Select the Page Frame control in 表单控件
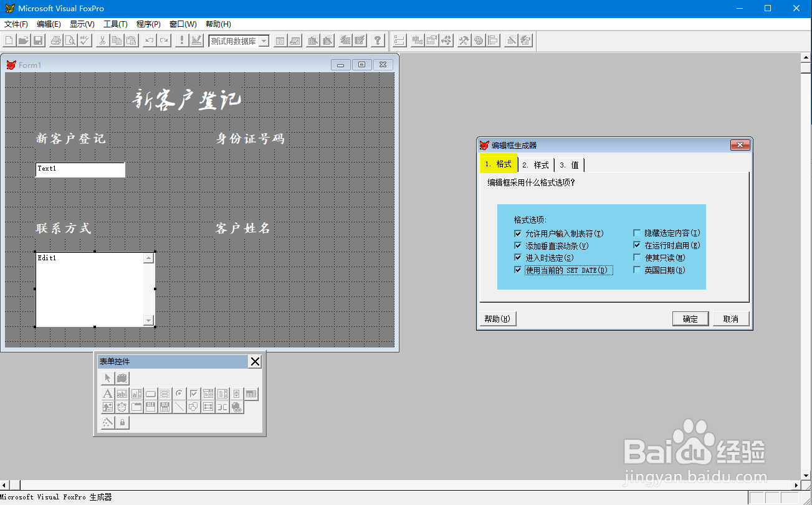The image size is (812, 505). click(x=136, y=407)
